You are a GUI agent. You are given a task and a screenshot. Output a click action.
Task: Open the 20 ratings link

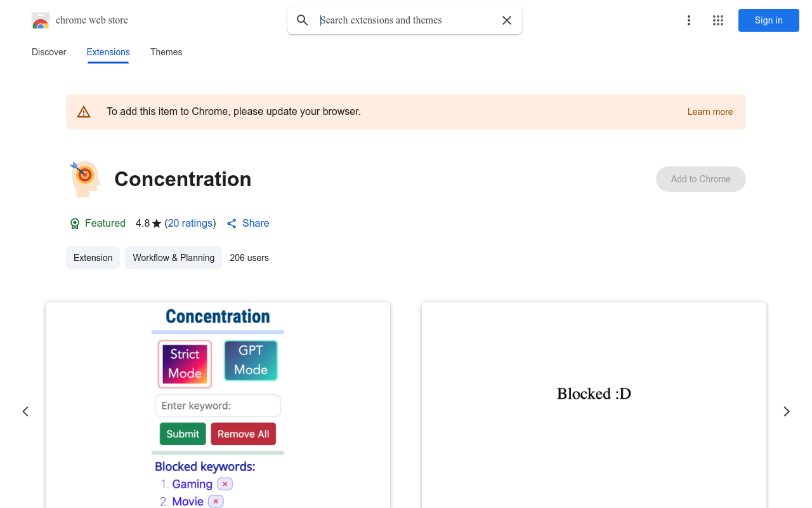coord(190,224)
